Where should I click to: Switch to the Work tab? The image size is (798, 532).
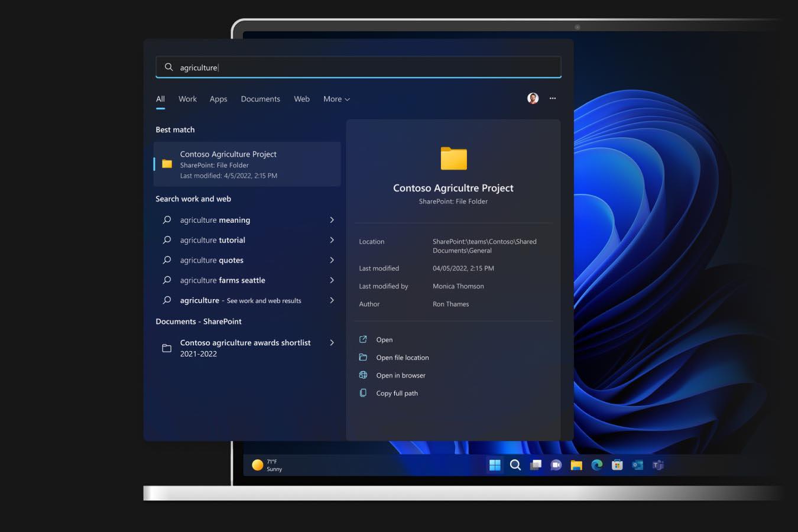tap(187, 99)
